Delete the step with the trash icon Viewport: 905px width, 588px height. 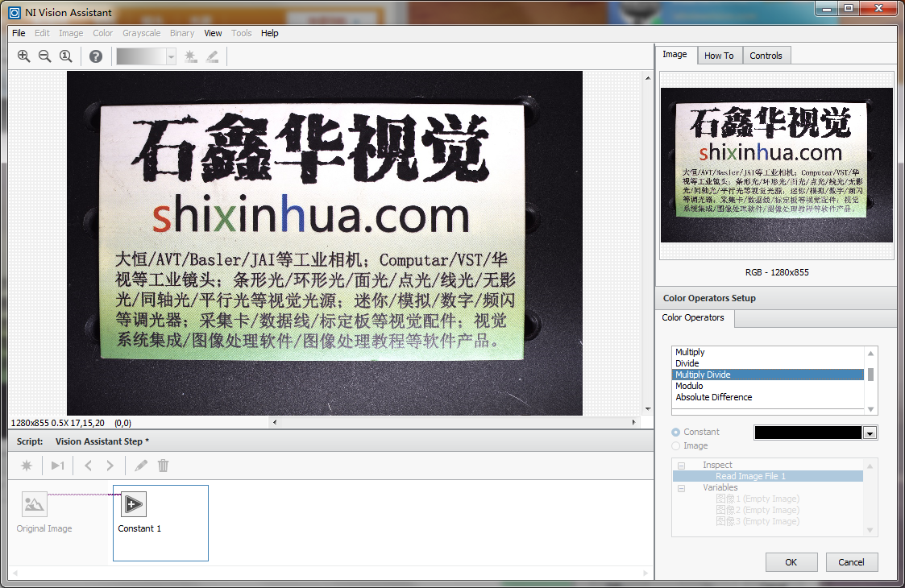coord(164,465)
